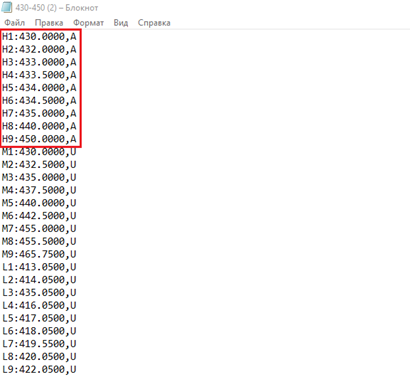Click the line M1:430.0000,U
The image size is (410, 377).
tap(39, 152)
